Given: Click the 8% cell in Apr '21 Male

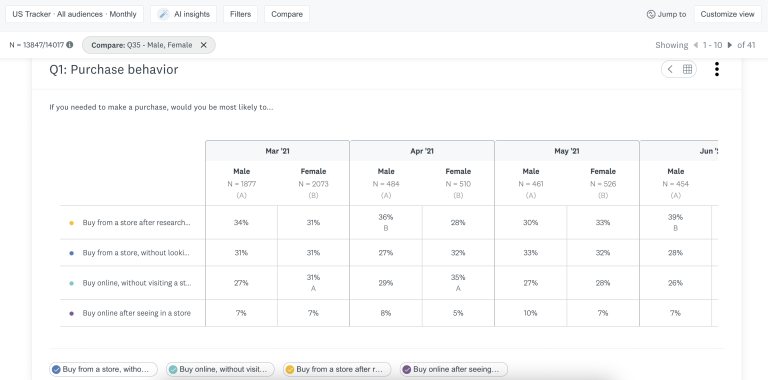Looking at the screenshot, I should pos(386,313).
